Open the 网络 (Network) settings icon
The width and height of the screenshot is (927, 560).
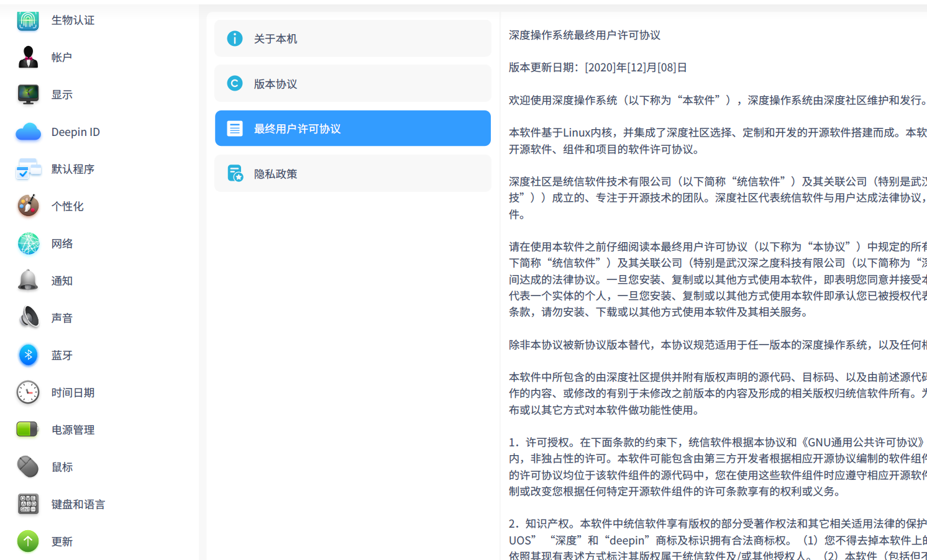pyautogui.click(x=28, y=243)
